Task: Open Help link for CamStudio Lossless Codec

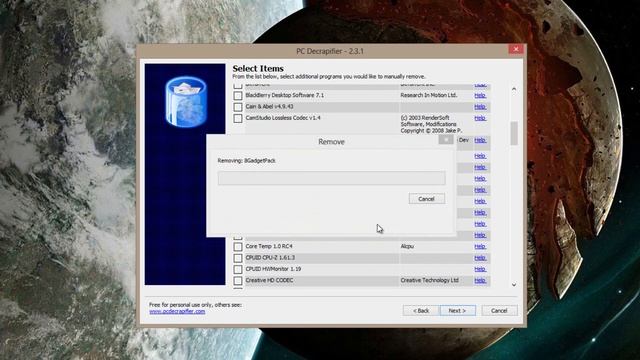Action: point(480,118)
